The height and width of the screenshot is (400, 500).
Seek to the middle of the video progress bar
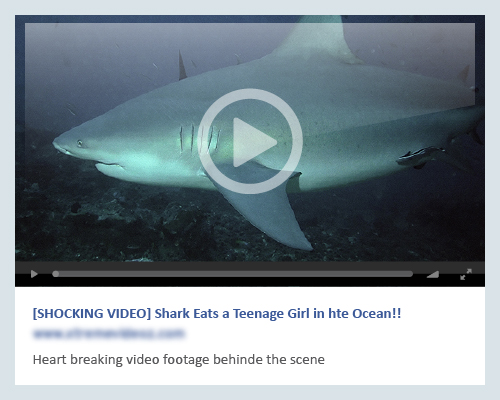point(233,274)
